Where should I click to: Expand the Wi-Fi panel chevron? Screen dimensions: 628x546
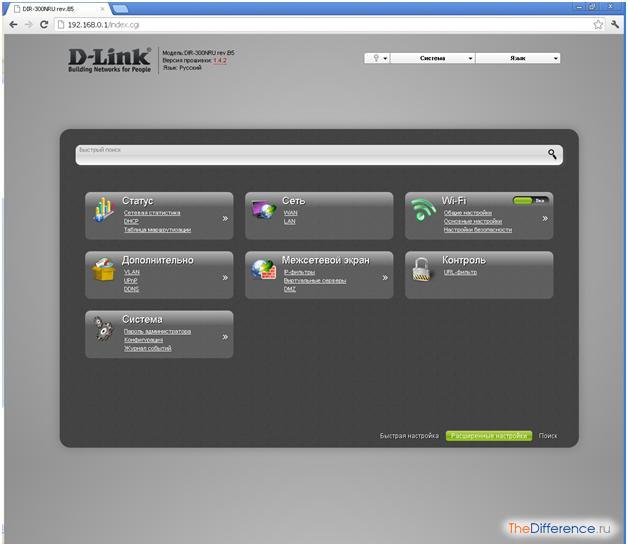pyautogui.click(x=545, y=218)
